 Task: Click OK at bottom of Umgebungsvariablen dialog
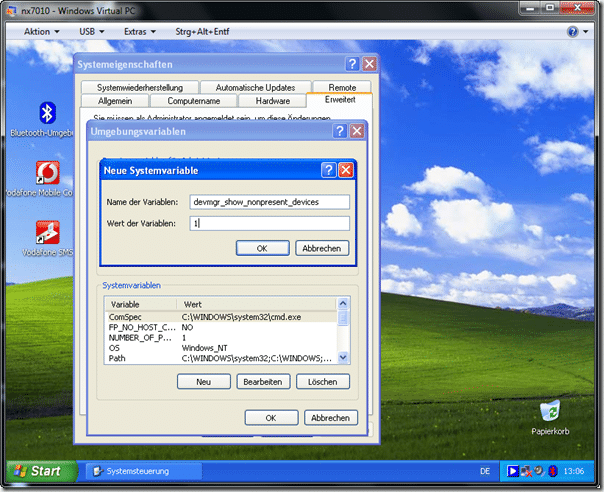pyautogui.click(x=271, y=418)
